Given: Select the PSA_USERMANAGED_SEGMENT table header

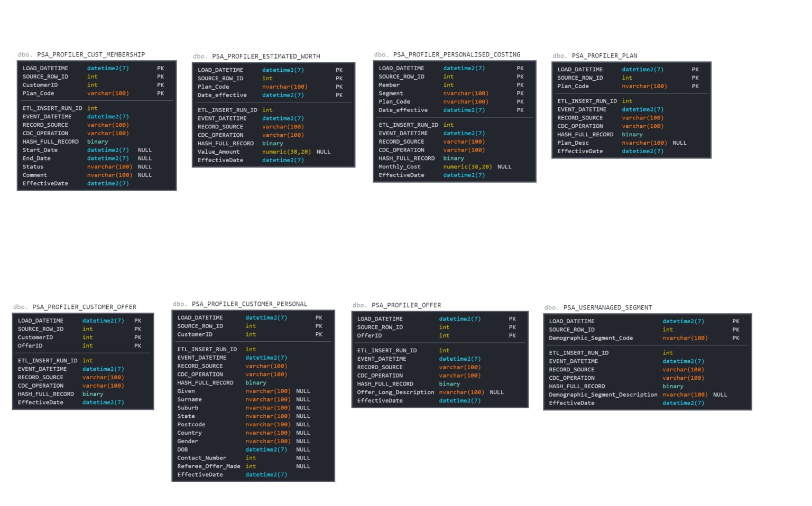Looking at the screenshot, I should click(607, 307).
